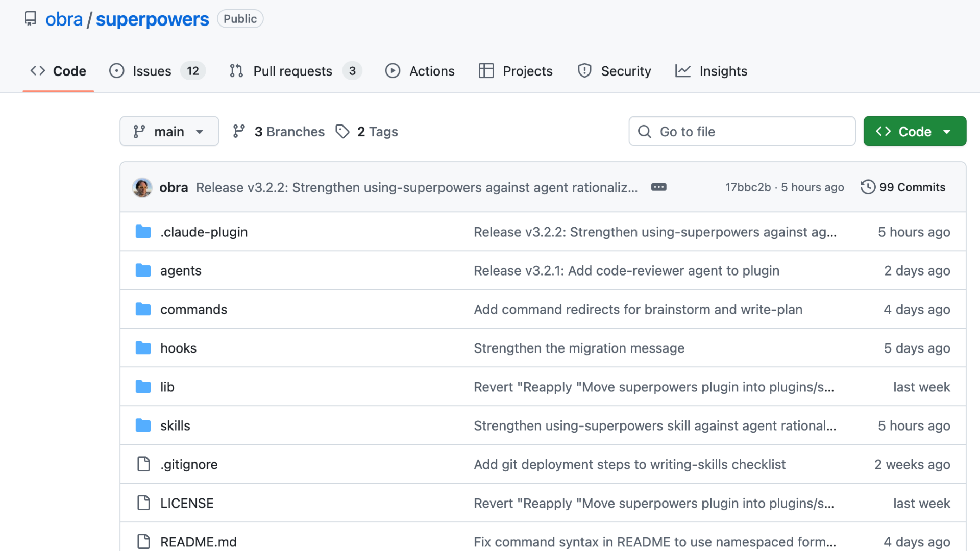The image size is (980, 551).
Task: Click the .gitignore file icon
Action: (143, 464)
